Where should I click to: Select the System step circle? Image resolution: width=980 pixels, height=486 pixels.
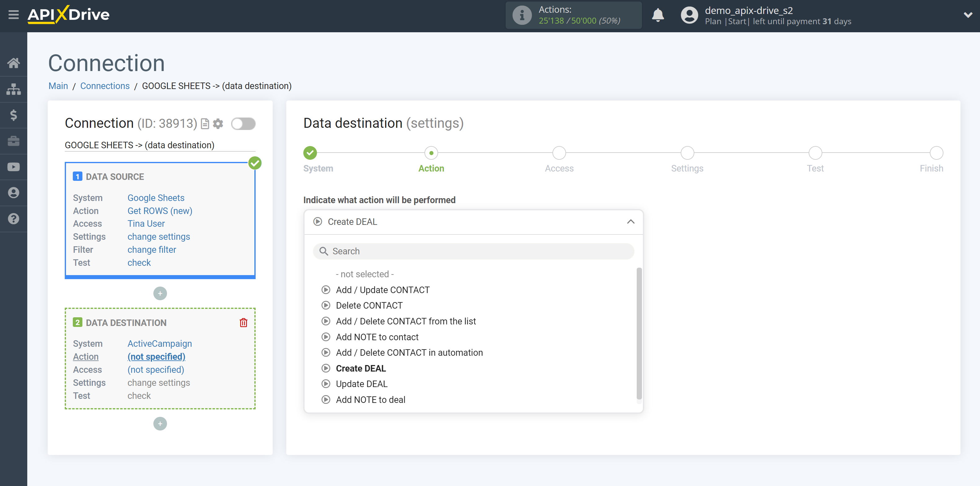(310, 153)
